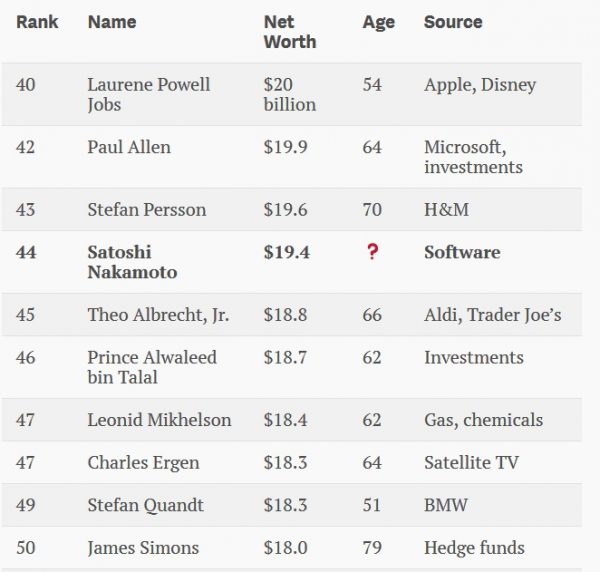Select the Laurene Powell Jobs name
Viewport: 600px width, 572px height.
pyautogui.click(x=148, y=94)
